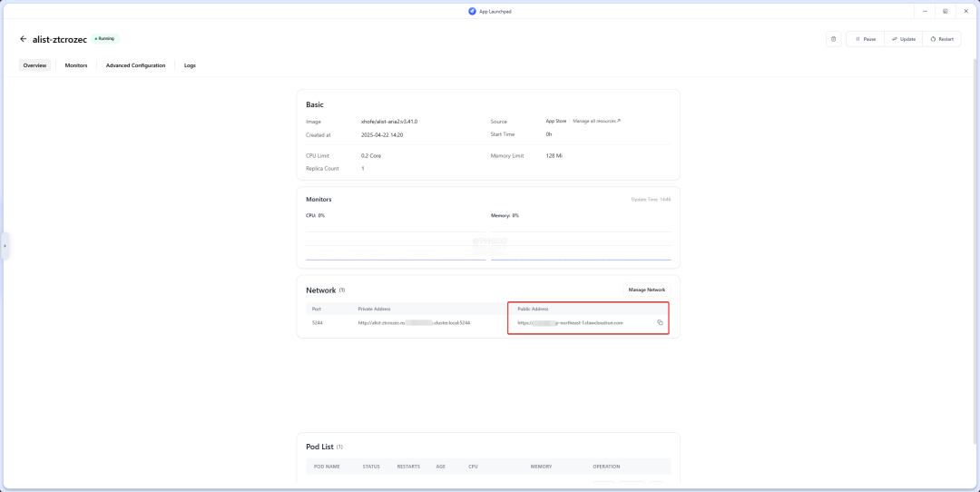This screenshot has width=980, height=492.
Task: Click the Running status badge
Action: (105, 39)
